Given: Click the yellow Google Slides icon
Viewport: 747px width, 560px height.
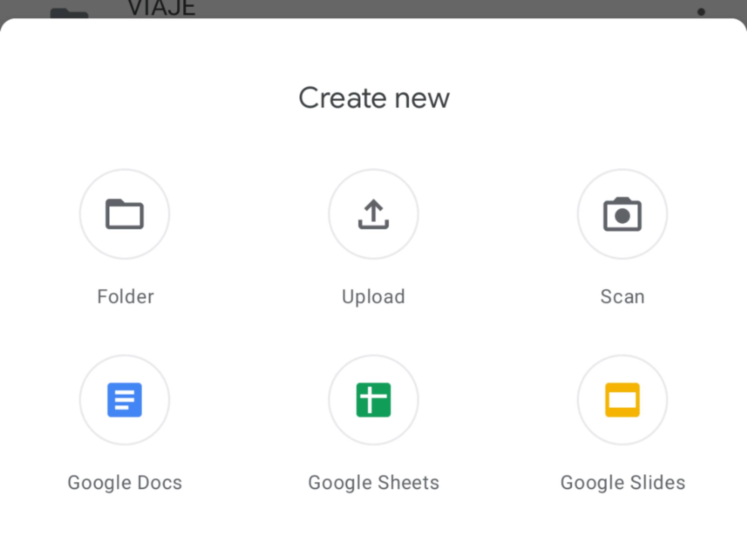Looking at the screenshot, I should point(622,400).
